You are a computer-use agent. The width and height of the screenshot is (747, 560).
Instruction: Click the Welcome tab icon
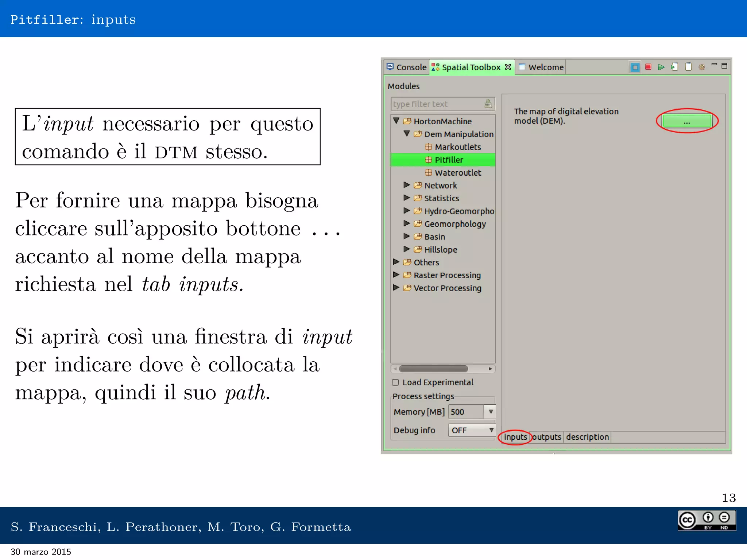522,67
